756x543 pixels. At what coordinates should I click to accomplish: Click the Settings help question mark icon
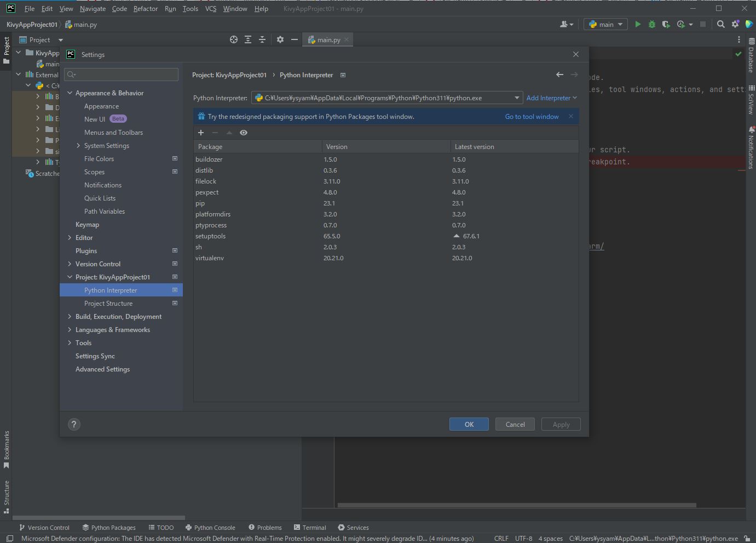[x=74, y=424]
